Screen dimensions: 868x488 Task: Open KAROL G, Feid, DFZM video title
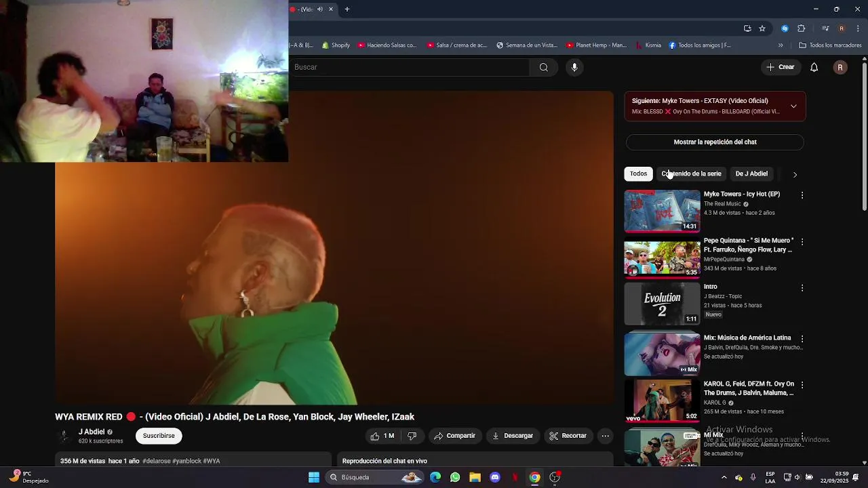pyautogui.click(x=749, y=388)
